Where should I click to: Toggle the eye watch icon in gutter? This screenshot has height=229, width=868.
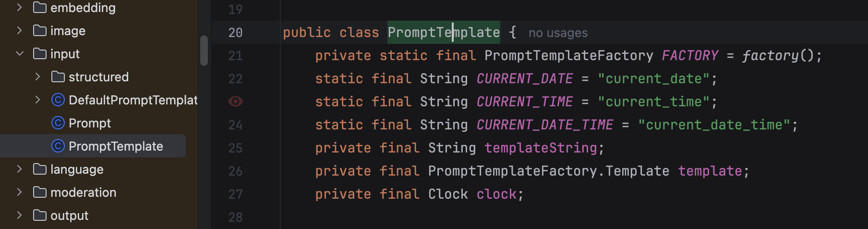[x=235, y=102]
